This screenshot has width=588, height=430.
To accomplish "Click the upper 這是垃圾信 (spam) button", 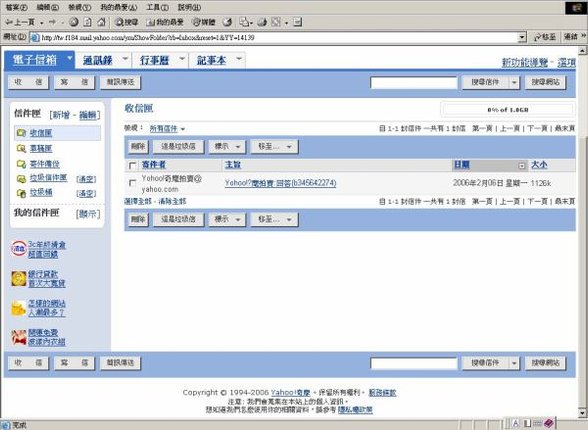I will tap(178, 147).
